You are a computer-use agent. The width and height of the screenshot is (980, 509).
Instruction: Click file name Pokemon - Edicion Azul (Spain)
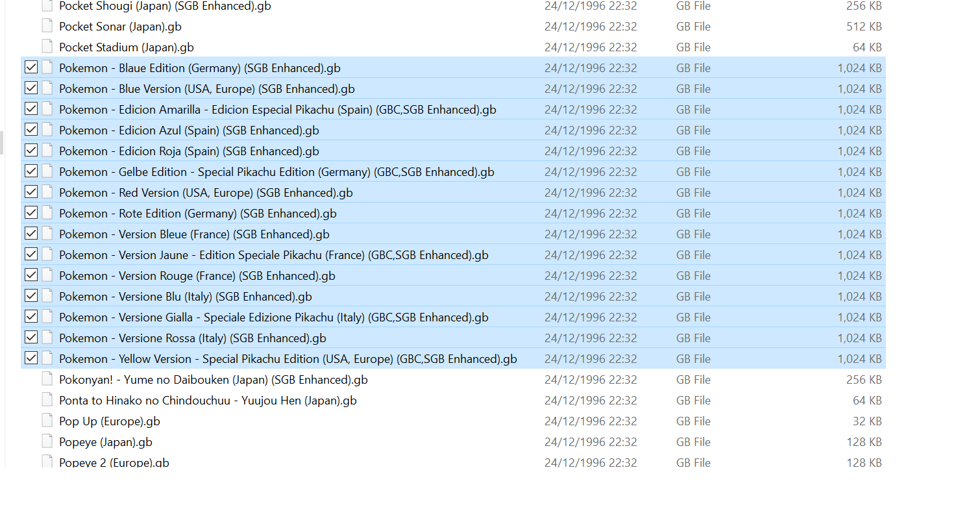pos(189,130)
